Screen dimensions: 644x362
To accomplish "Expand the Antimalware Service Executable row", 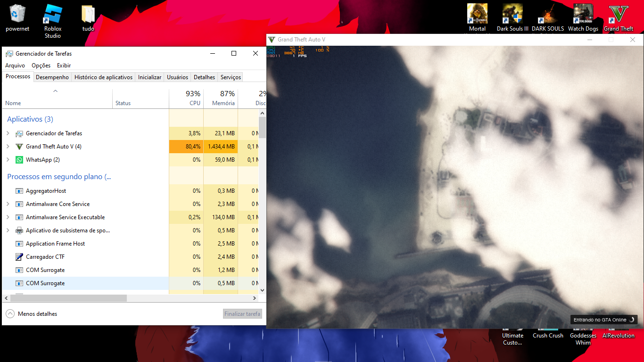I will point(8,217).
